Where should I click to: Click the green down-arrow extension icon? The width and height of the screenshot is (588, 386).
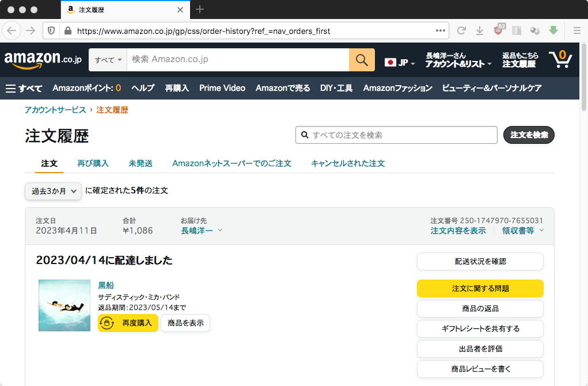553,30
